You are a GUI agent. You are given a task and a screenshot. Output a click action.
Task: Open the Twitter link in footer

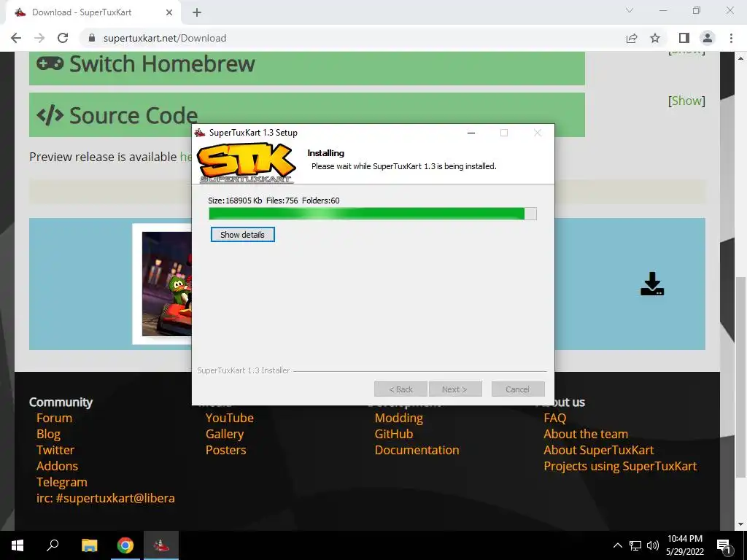click(55, 450)
